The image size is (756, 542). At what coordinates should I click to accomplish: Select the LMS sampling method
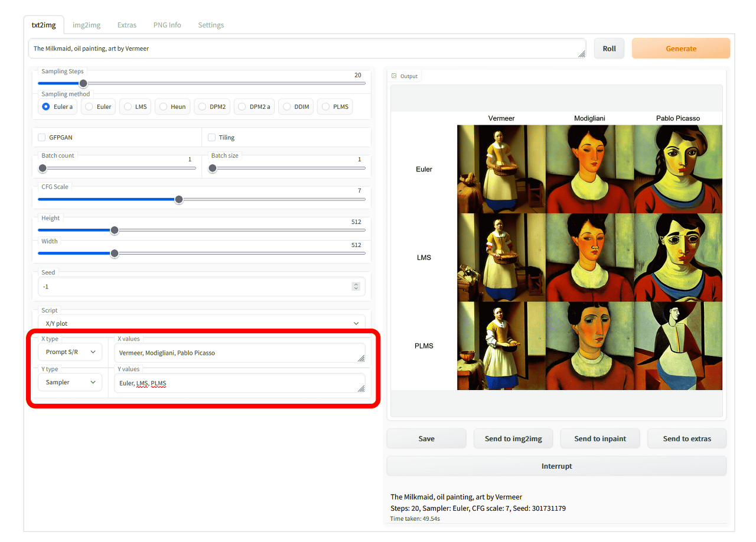pyautogui.click(x=135, y=107)
